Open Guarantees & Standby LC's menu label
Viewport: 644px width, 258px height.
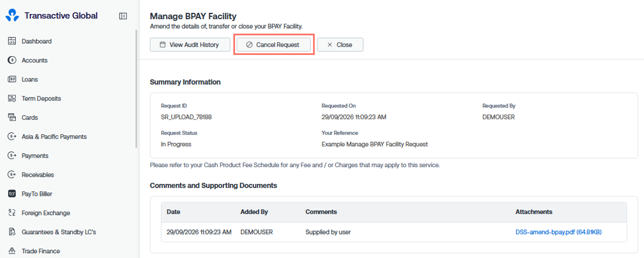coord(59,232)
